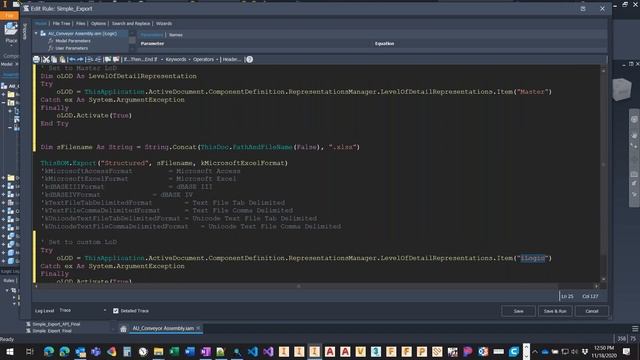This screenshot has width=640, height=360.
Task: Switch to the Files tab
Action: pos(81,24)
